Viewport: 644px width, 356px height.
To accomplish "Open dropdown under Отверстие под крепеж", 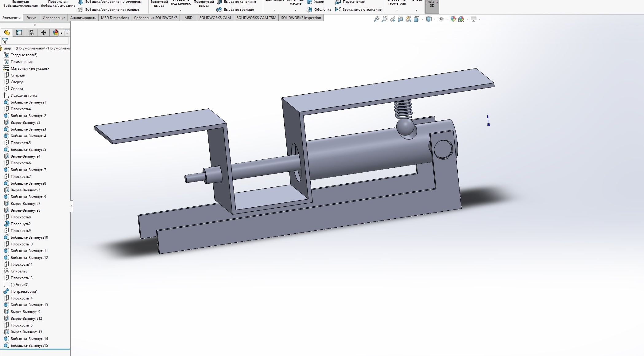I will [180, 10].
